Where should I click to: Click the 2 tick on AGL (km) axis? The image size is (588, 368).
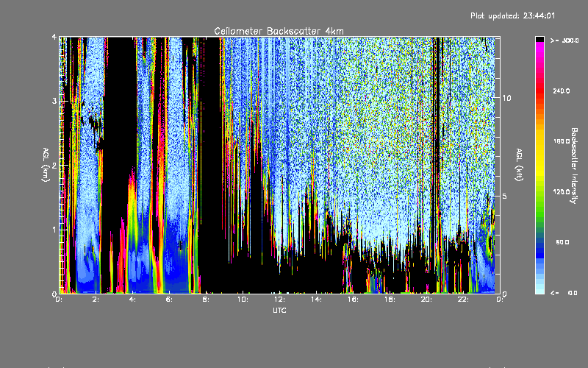pos(54,165)
